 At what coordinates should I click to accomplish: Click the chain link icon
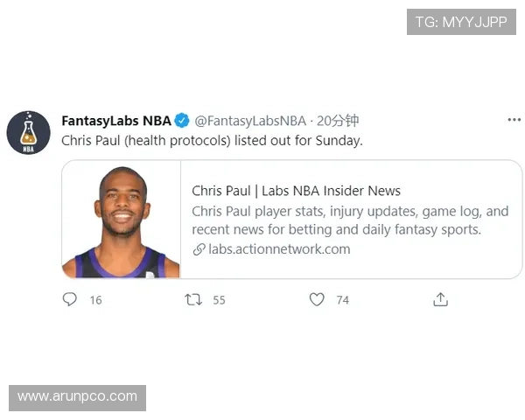[199, 249]
